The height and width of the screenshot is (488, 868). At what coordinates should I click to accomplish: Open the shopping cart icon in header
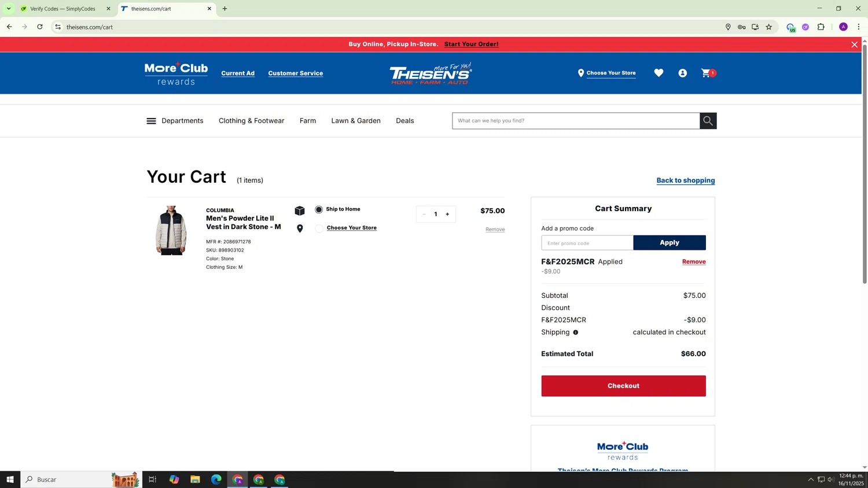[708, 73]
